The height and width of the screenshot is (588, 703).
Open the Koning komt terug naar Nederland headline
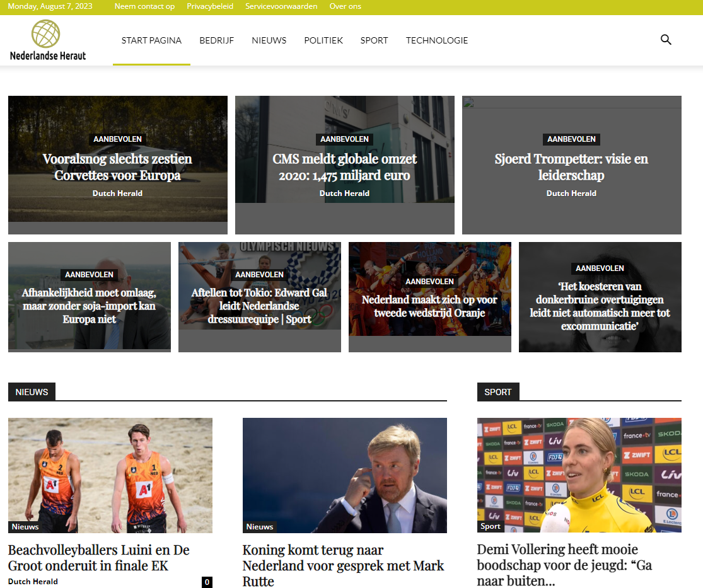(x=343, y=565)
